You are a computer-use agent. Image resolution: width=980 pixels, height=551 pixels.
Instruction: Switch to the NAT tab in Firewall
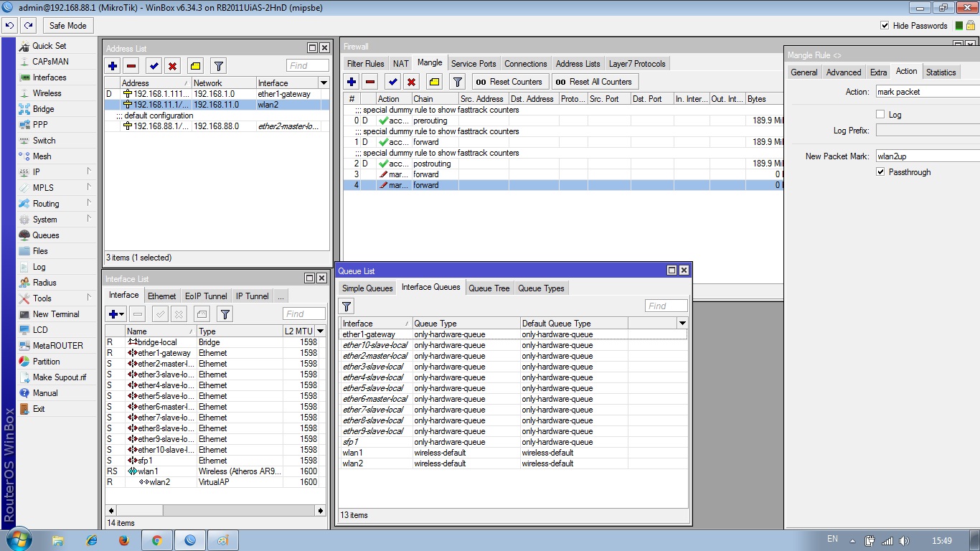[x=400, y=64]
